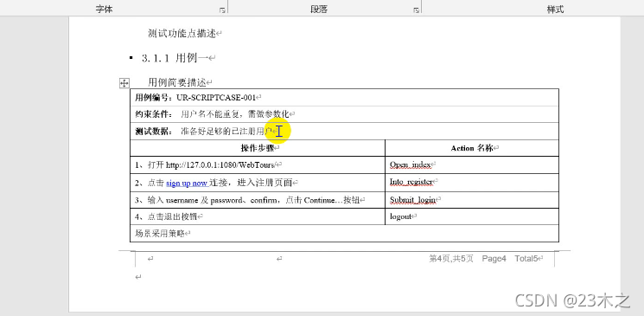Click the footer 第4页,共5页 page number
The image size is (644, 316).
pos(451,258)
